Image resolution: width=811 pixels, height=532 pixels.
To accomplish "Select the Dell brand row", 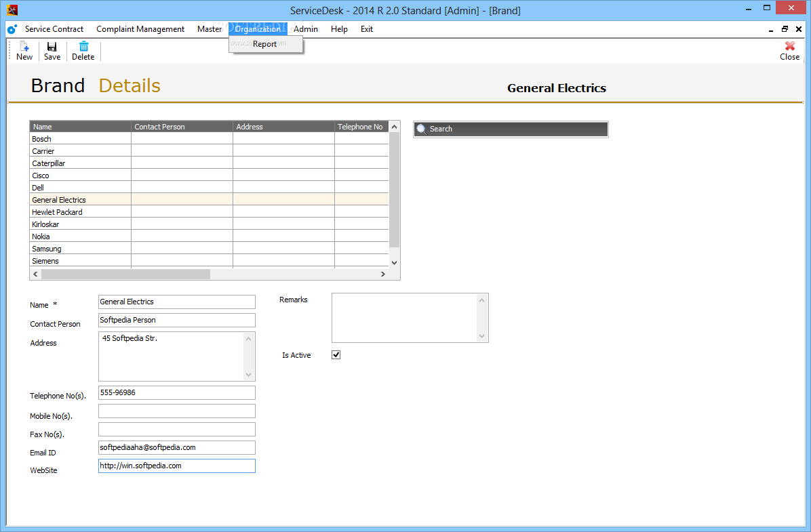I will point(209,188).
